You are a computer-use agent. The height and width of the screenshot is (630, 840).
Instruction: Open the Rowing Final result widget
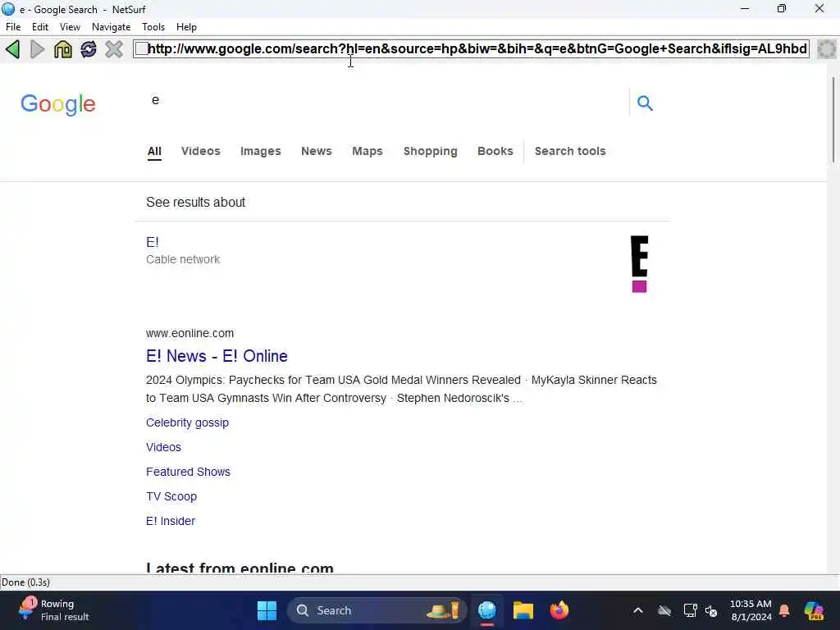(x=53, y=610)
